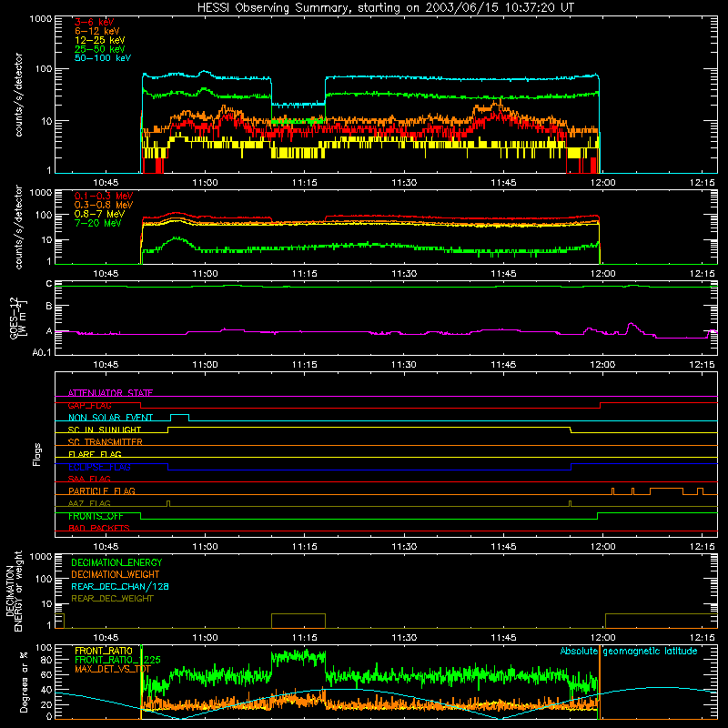The image size is (728, 728).
Task: Select the cyan 50-100 keV legend label
Action: point(103,58)
